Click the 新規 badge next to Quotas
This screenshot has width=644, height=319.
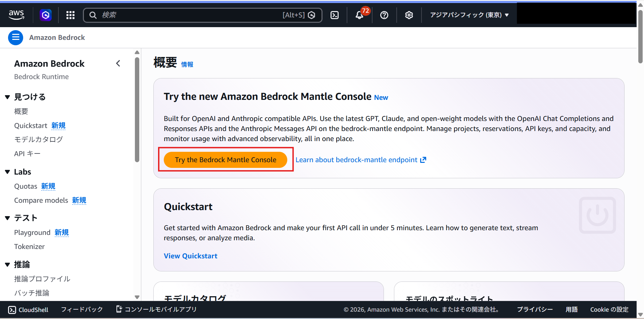coord(48,186)
